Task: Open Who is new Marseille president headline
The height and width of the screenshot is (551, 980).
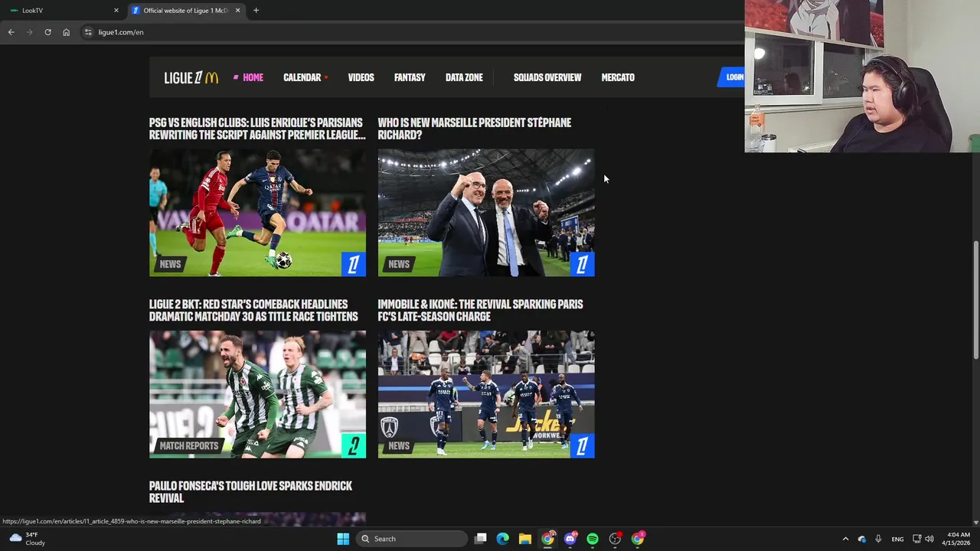Action: click(475, 129)
